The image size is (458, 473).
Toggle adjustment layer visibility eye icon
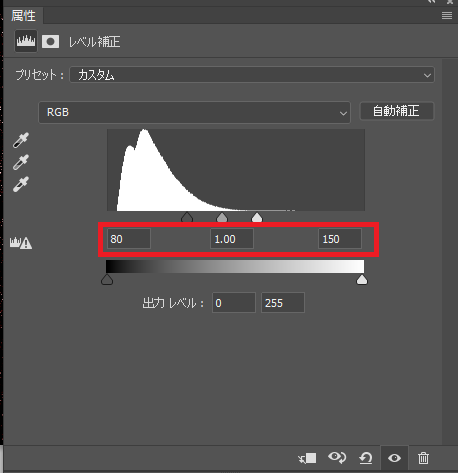click(394, 458)
